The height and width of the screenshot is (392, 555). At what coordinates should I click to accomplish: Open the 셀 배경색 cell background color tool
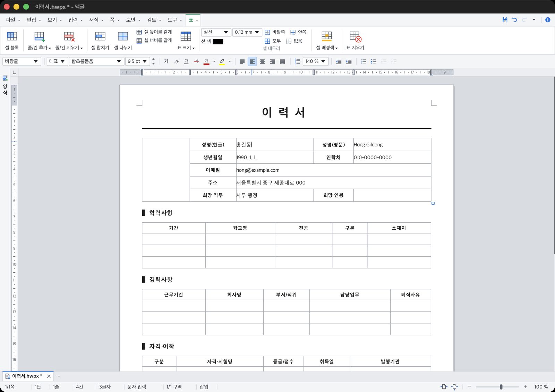click(327, 41)
